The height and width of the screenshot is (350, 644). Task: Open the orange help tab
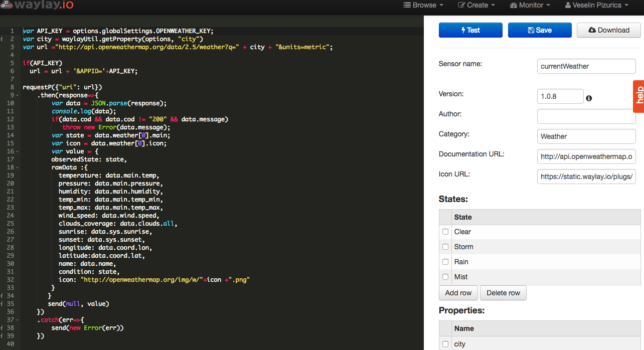[x=638, y=96]
